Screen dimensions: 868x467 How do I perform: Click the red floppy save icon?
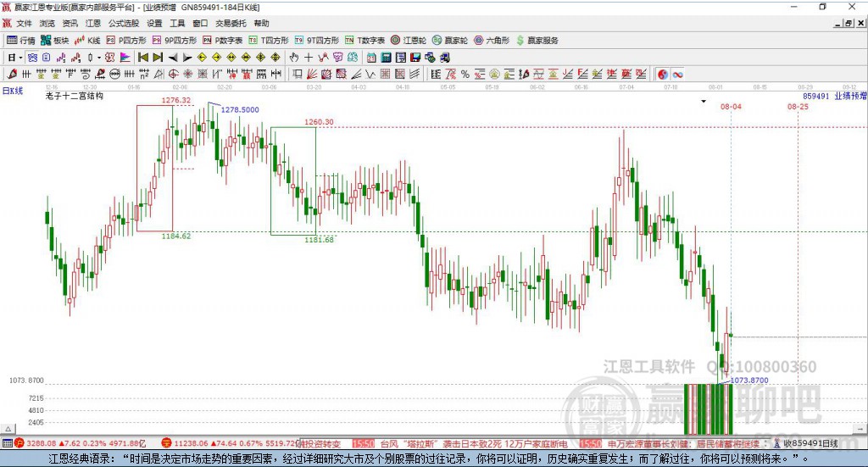click(x=415, y=58)
